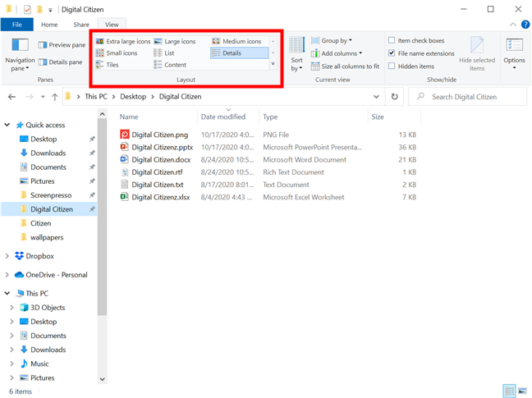Open the Add columns dropdown
532x398 pixels.
pos(337,53)
